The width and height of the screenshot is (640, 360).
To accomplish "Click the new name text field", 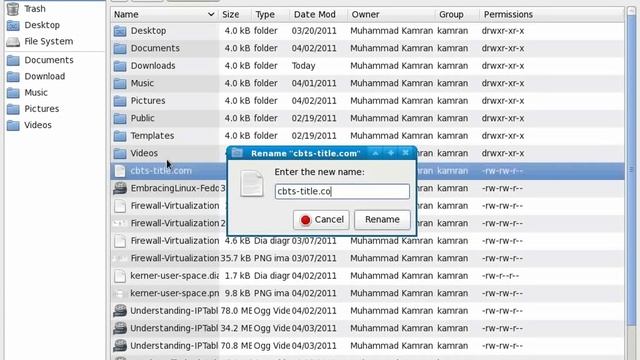I will click(342, 191).
